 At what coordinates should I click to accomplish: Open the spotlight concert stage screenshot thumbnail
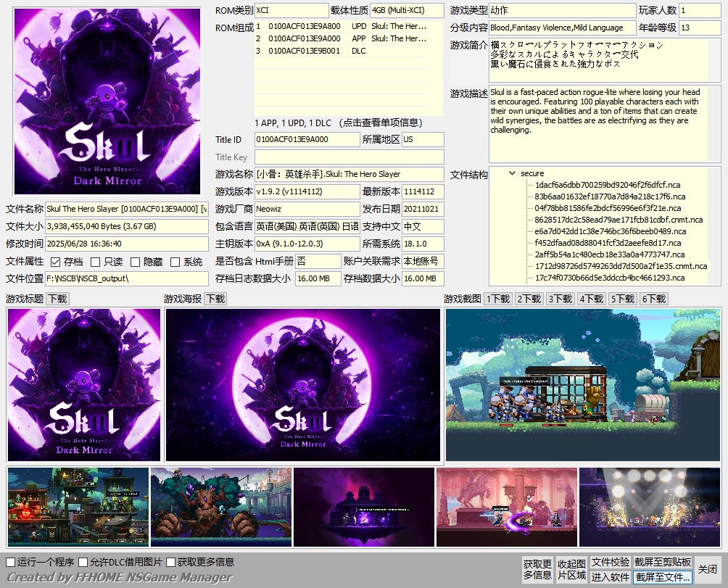tap(650, 507)
